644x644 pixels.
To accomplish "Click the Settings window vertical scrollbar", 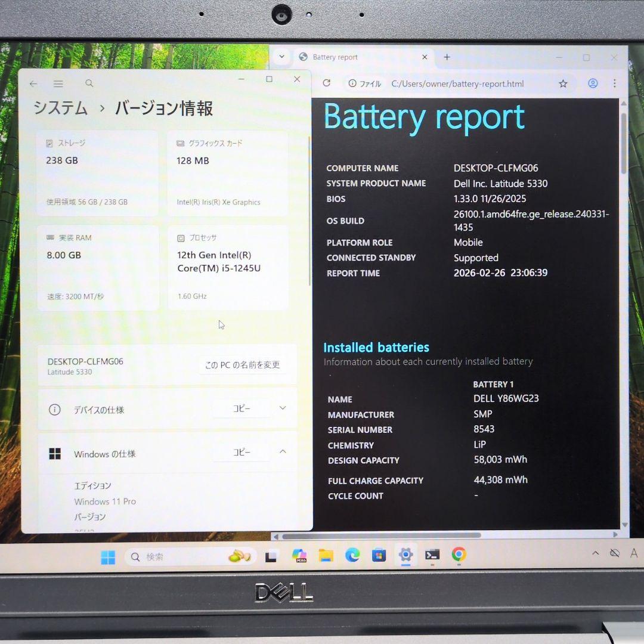I will click(309, 212).
